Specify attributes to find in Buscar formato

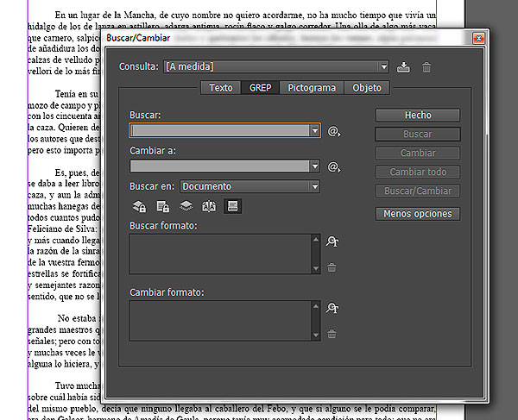pyautogui.click(x=332, y=241)
